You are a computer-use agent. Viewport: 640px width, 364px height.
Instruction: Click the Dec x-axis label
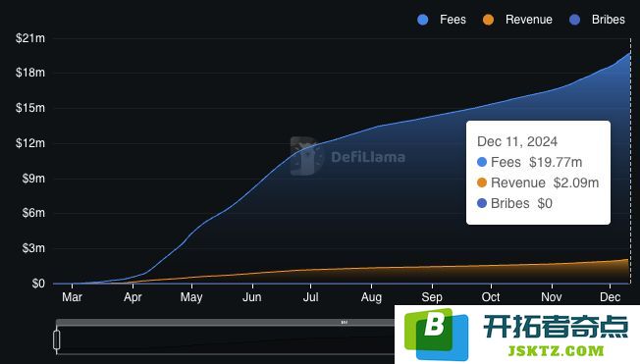click(x=611, y=297)
